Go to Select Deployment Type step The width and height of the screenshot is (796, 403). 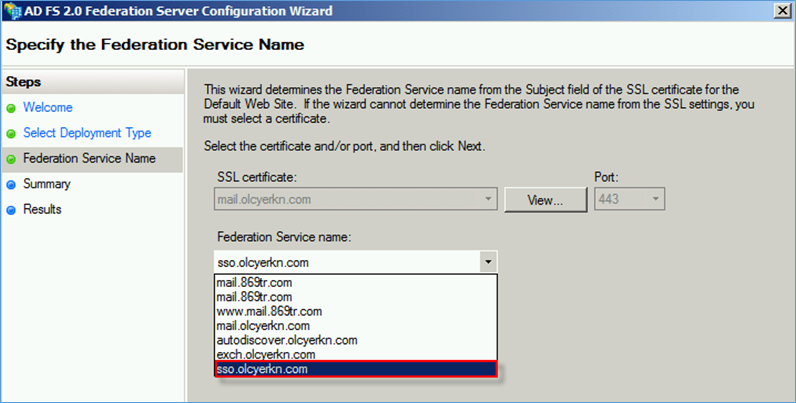(87, 133)
